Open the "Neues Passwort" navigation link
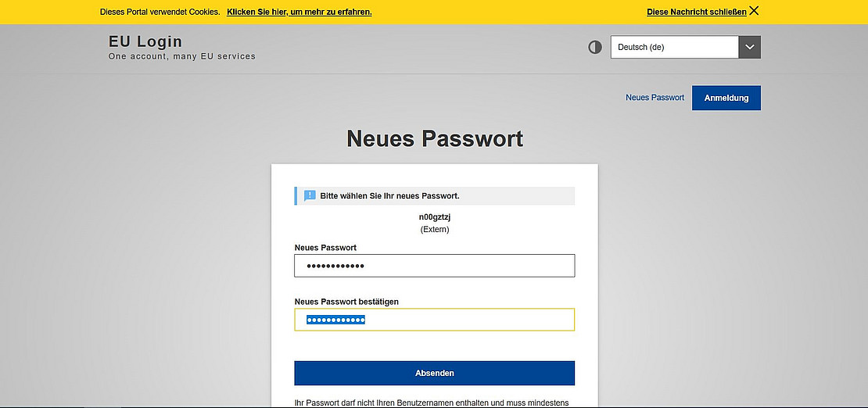 tap(655, 98)
